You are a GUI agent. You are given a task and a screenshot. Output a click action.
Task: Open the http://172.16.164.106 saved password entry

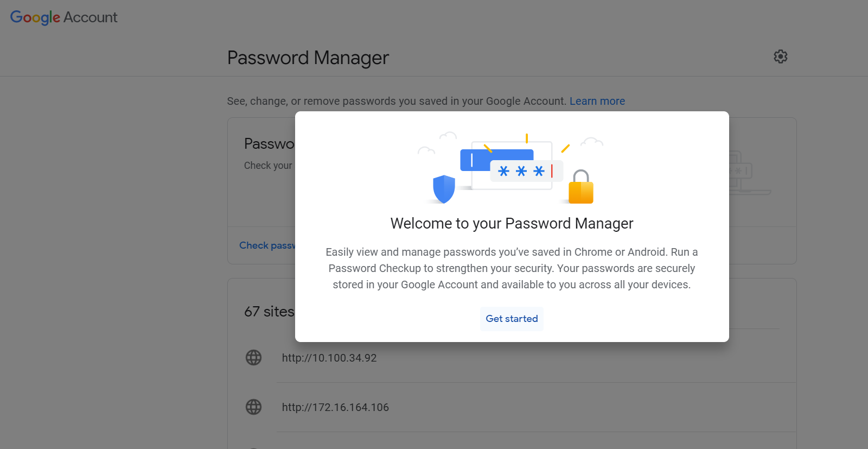click(335, 407)
